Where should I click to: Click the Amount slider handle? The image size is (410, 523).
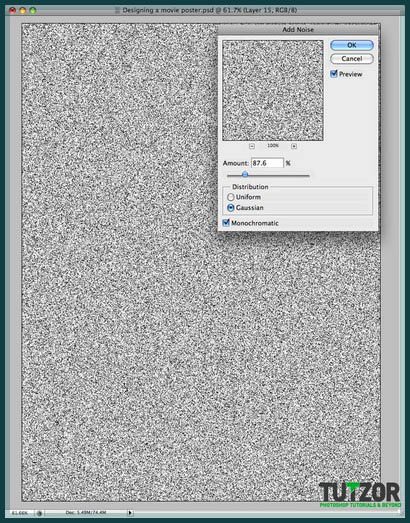pos(245,174)
